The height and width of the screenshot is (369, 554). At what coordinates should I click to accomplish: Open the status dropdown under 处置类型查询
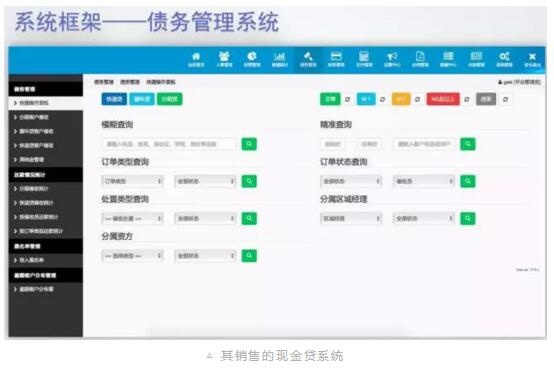pos(205,218)
